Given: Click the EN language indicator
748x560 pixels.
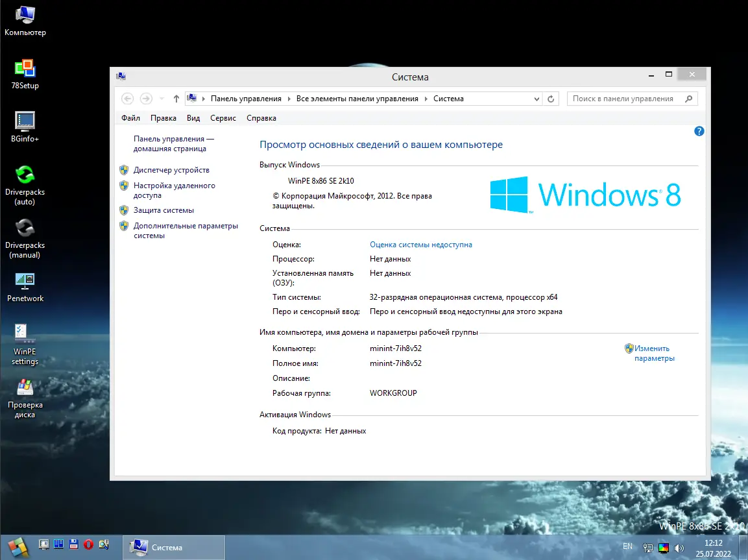Looking at the screenshot, I should tap(627, 546).
